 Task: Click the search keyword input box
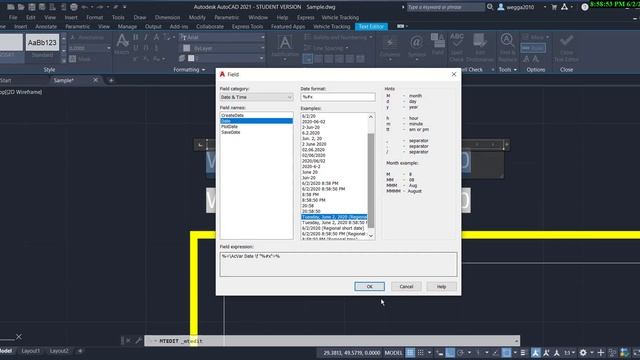point(445,7)
